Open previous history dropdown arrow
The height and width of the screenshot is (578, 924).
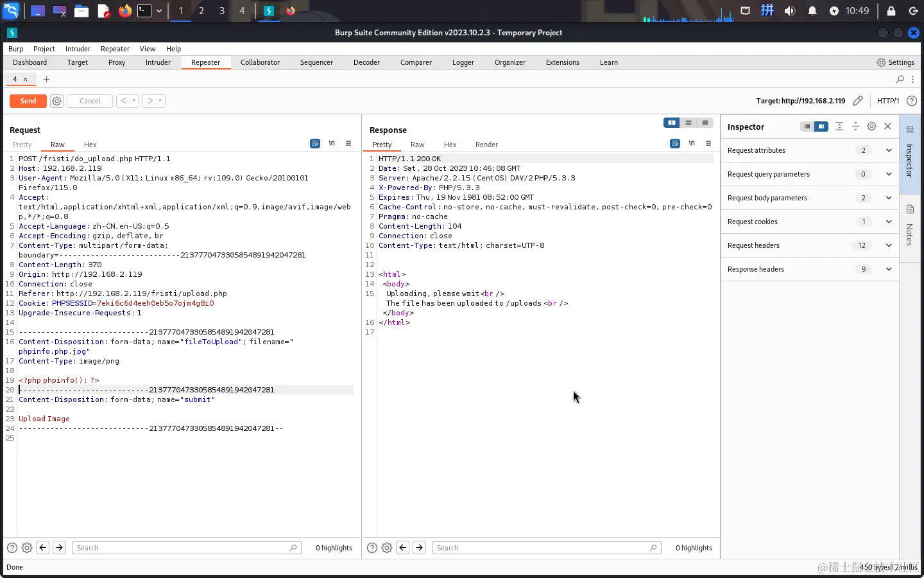[x=134, y=101]
